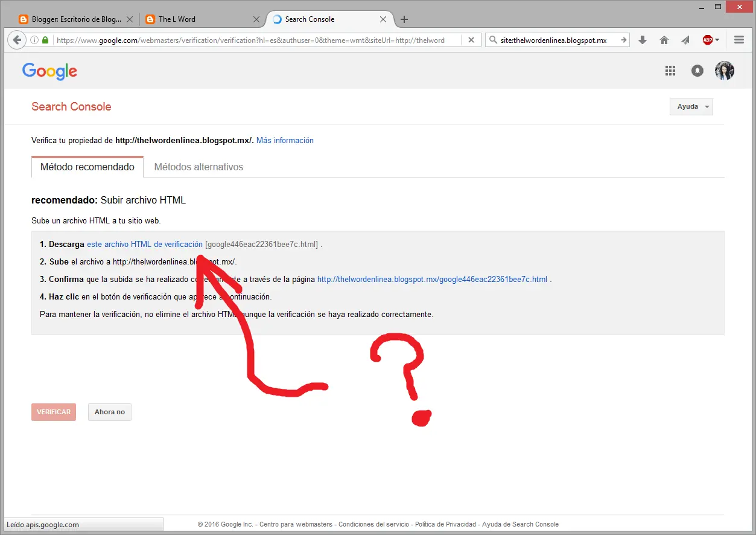756x535 pixels.
Task: Open Ayuda de Search Console footer link
Action: (x=520, y=524)
